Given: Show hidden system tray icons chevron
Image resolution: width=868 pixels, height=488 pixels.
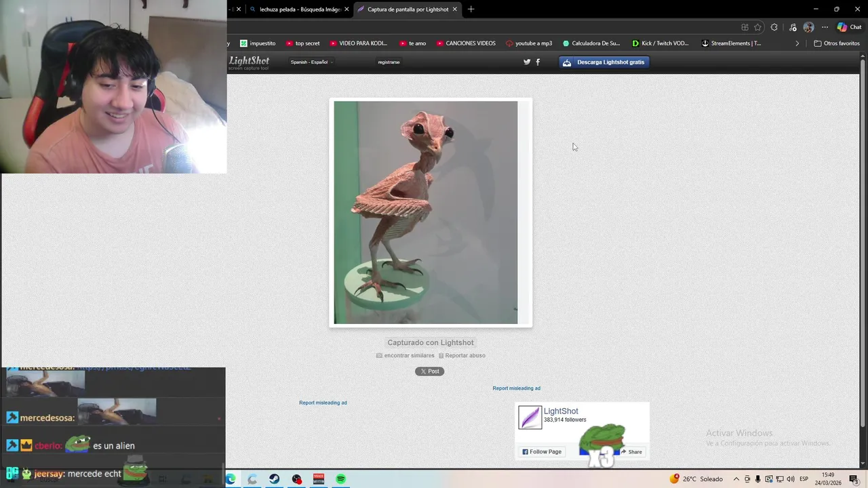Looking at the screenshot, I should 736,479.
